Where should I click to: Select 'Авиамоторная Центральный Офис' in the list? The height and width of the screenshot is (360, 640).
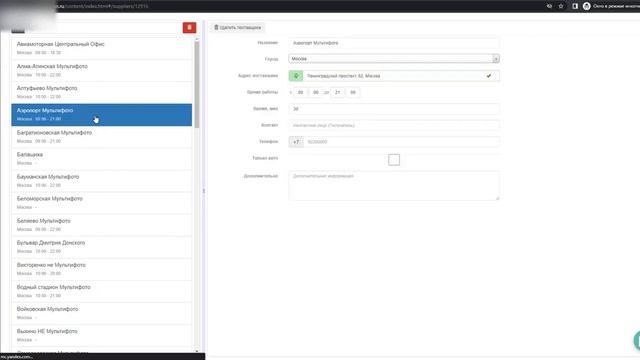(x=102, y=48)
